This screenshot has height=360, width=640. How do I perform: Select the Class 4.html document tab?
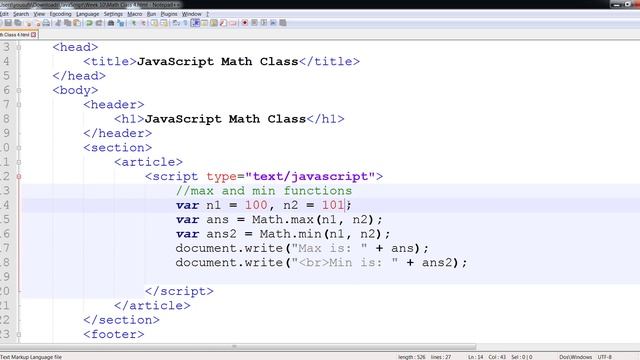tap(16, 35)
